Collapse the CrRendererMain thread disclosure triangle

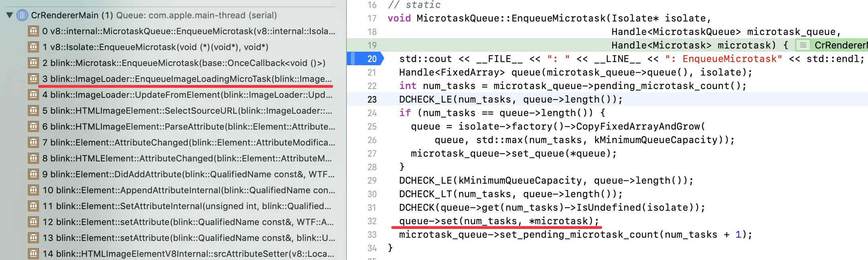pyautogui.click(x=10, y=16)
